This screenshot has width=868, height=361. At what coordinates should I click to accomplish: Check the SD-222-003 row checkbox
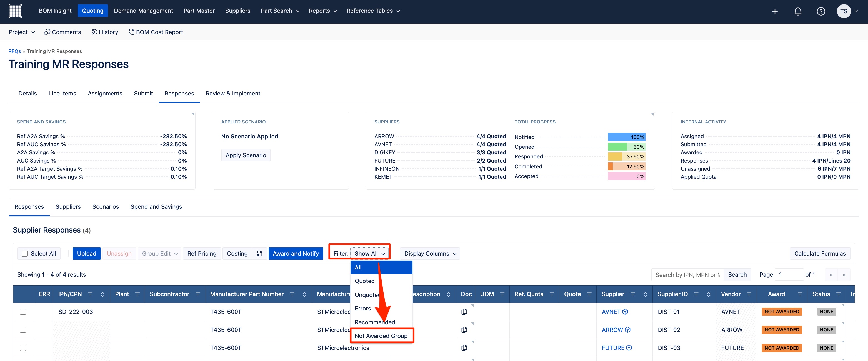23,312
